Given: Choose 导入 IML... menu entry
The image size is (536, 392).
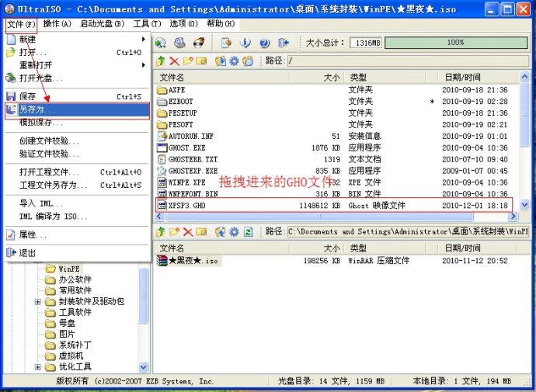Looking at the screenshot, I should click(78, 204).
